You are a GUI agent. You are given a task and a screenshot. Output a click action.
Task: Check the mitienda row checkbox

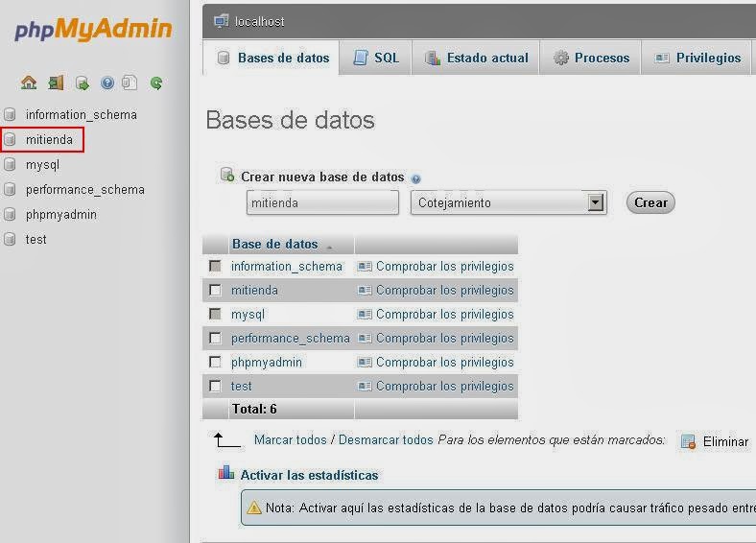pyautogui.click(x=215, y=291)
